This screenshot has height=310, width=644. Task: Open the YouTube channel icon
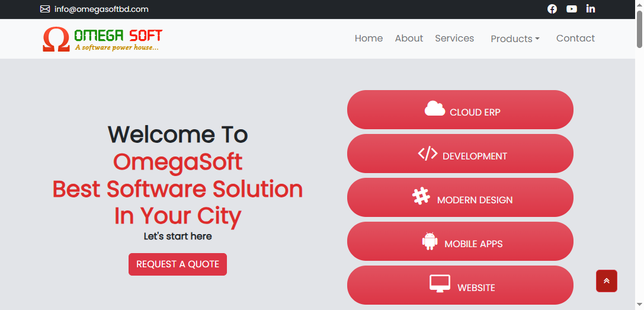(x=571, y=9)
